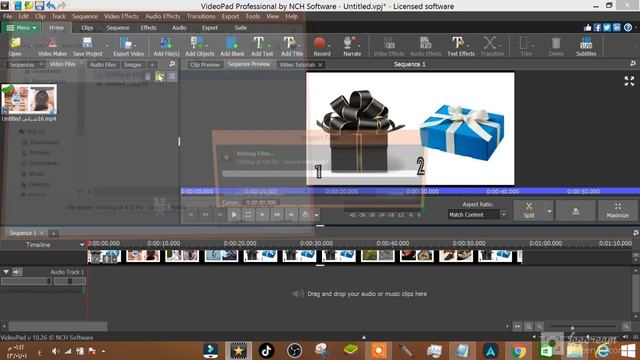Insert a blank clip with Add Blank
The width and height of the screenshot is (640, 360).
232,46
